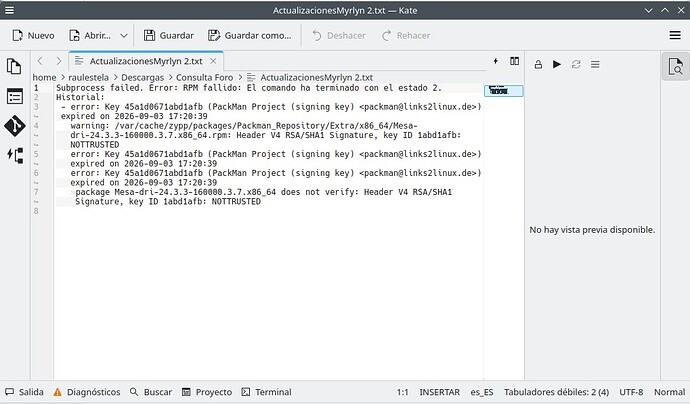690x404 pixels.
Task: Show the Documents sidebar panel
Action: (15, 66)
